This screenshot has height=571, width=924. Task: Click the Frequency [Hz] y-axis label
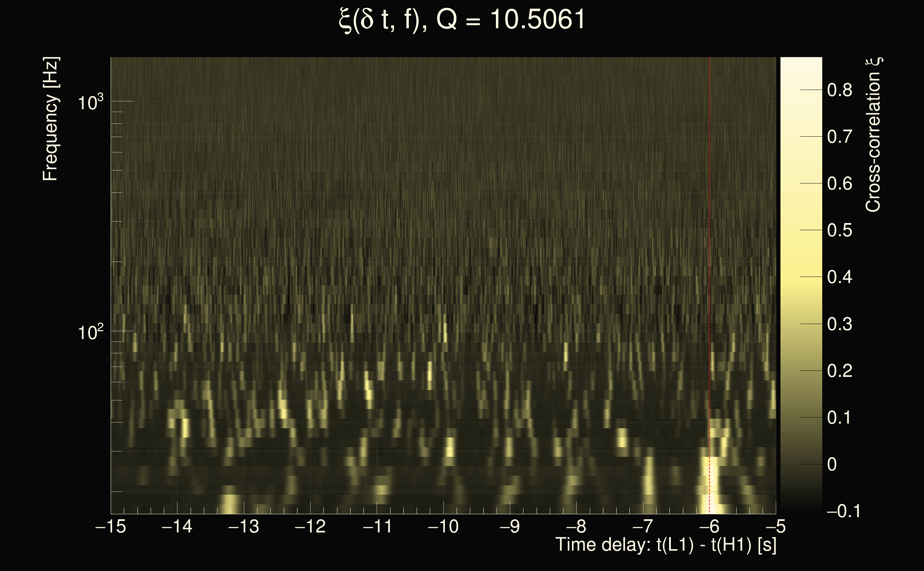51,119
